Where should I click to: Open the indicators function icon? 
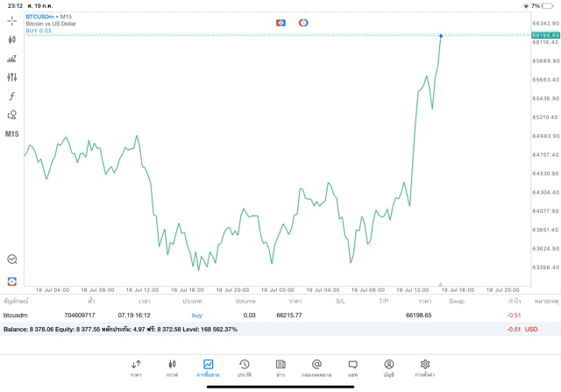pos(12,96)
